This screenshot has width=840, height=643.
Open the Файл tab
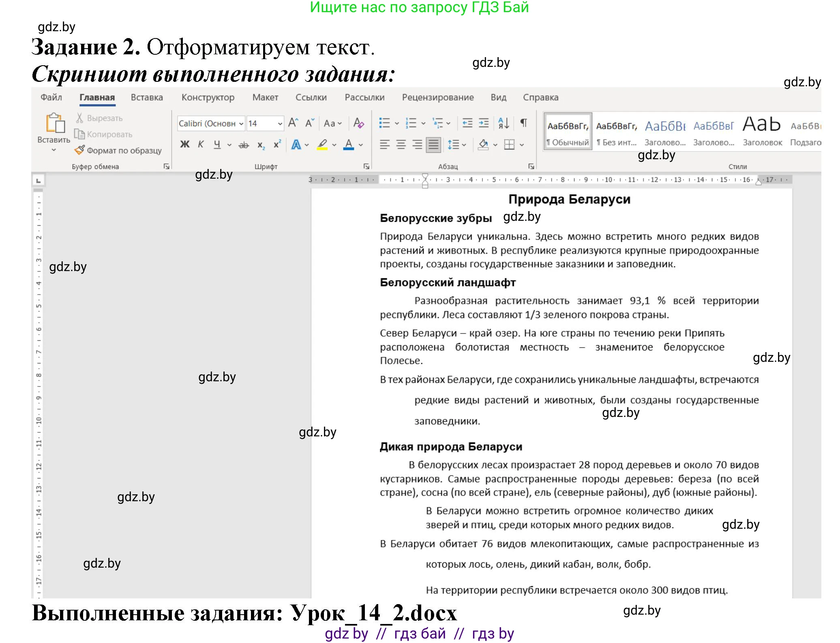[x=51, y=97]
